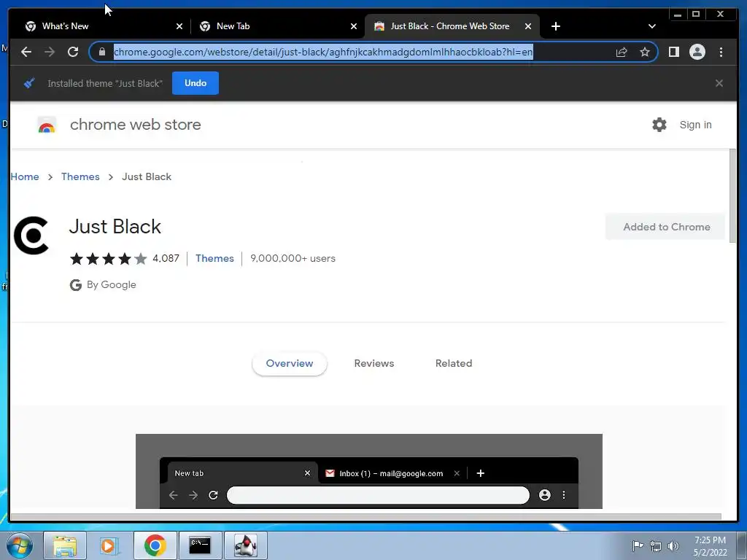Viewport: 747px width, 560px height.
Task: Go to Home breadcrumb link
Action: click(x=25, y=176)
